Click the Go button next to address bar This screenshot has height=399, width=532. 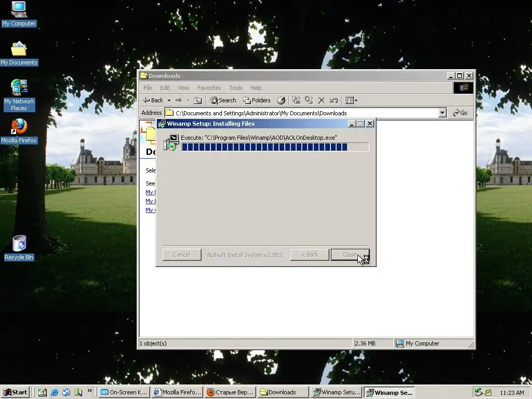click(460, 113)
